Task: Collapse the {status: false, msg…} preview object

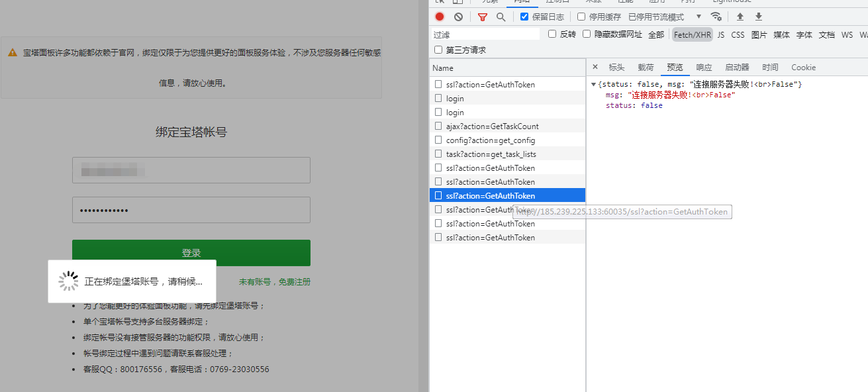Action: pos(593,84)
